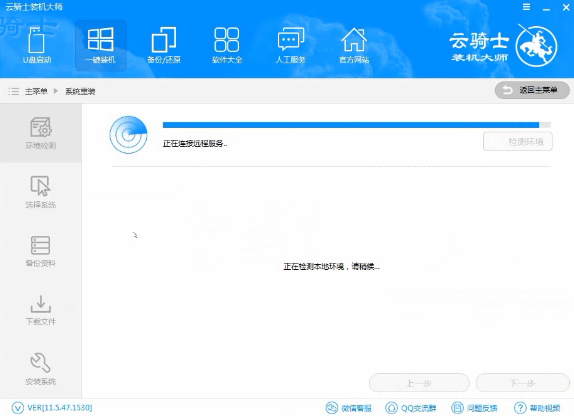Click the list icon beside 主菜单

(14, 91)
